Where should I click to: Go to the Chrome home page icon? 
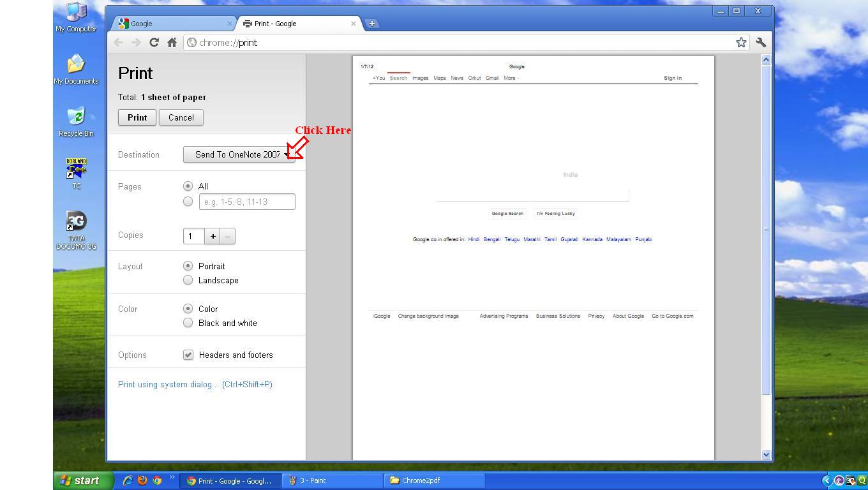coord(172,42)
